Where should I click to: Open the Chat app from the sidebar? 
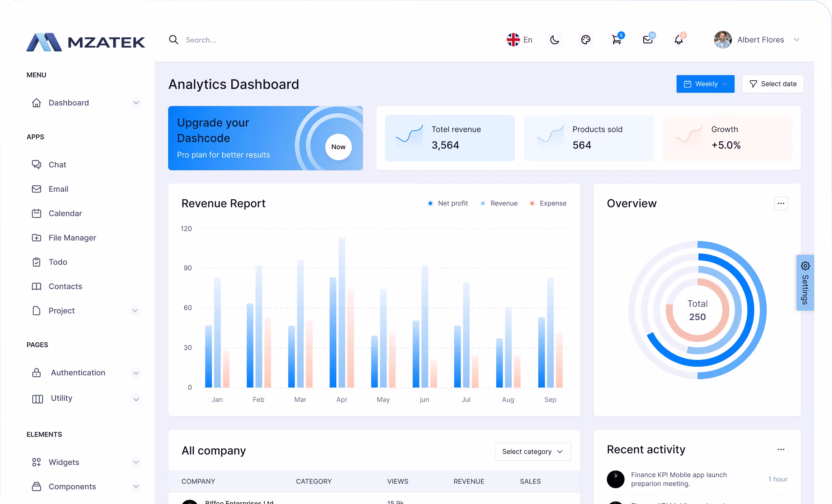tap(57, 165)
